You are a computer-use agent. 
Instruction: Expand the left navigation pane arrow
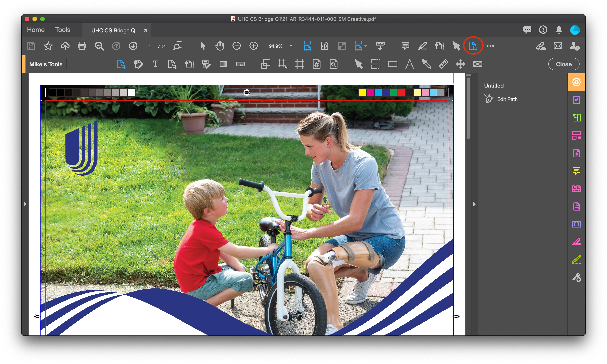[x=25, y=204]
